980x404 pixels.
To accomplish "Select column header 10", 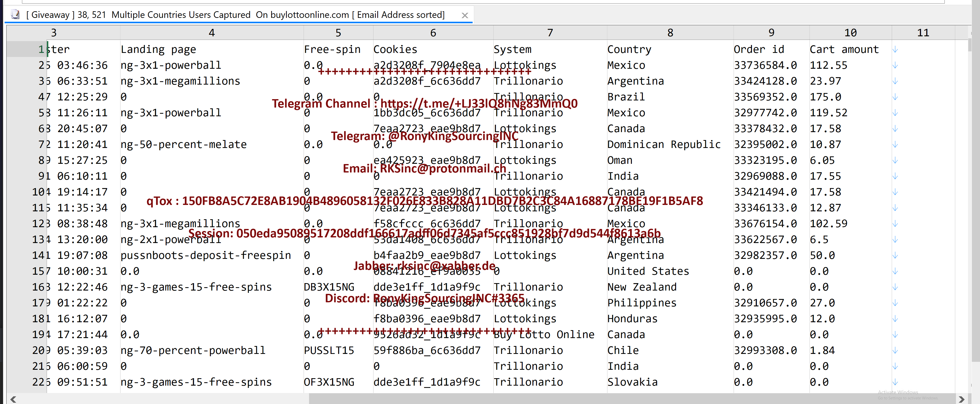I will pos(850,33).
